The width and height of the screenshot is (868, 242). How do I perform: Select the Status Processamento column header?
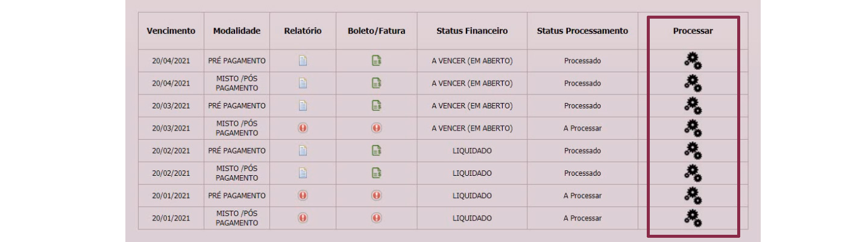(582, 31)
